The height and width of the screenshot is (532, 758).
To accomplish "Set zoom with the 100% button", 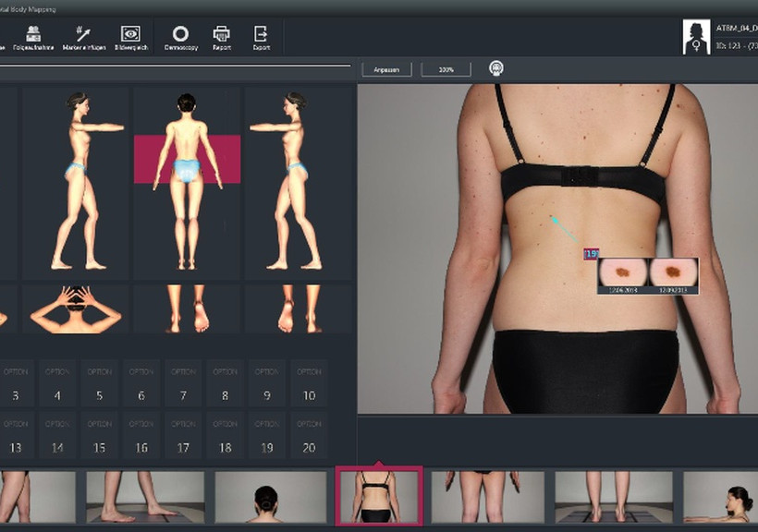I will pos(446,69).
